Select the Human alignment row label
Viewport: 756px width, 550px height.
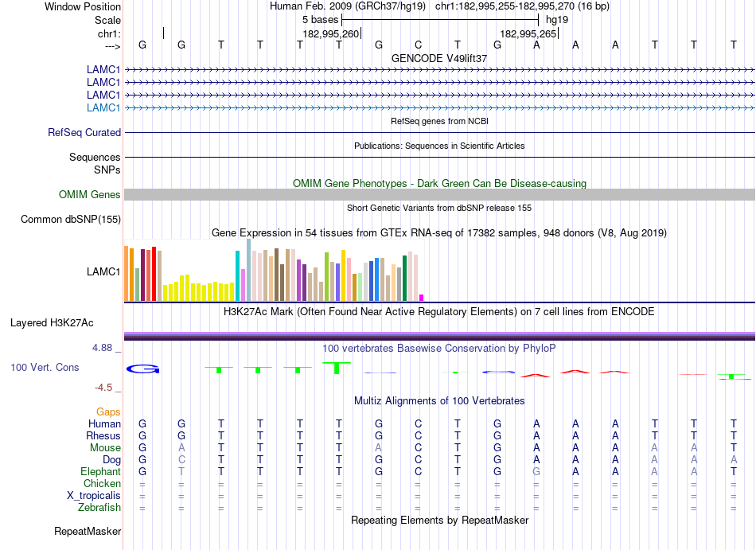104,423
